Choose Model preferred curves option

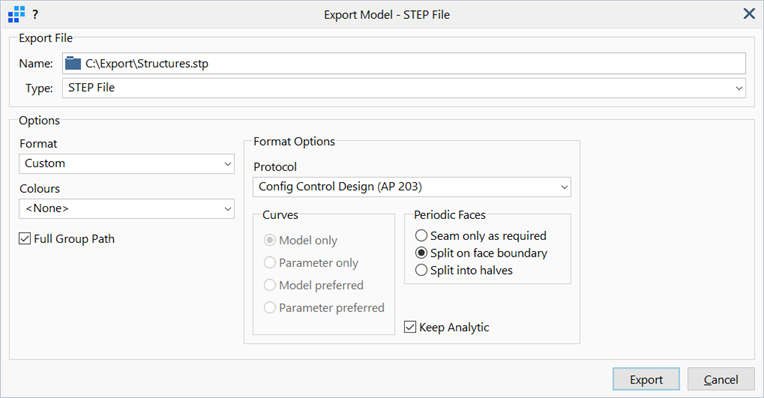[269, 285]
